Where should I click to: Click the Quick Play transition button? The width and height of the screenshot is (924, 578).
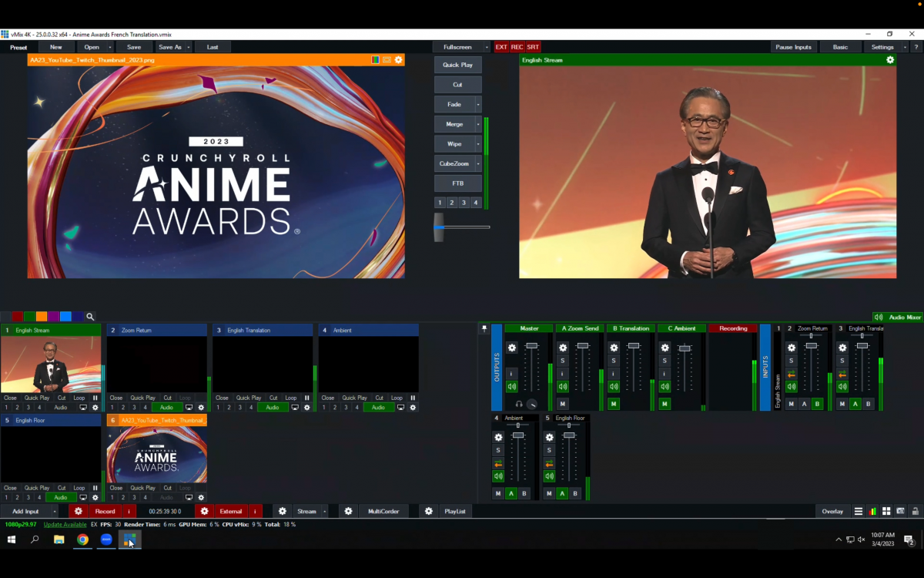click(x=457, y=65)
